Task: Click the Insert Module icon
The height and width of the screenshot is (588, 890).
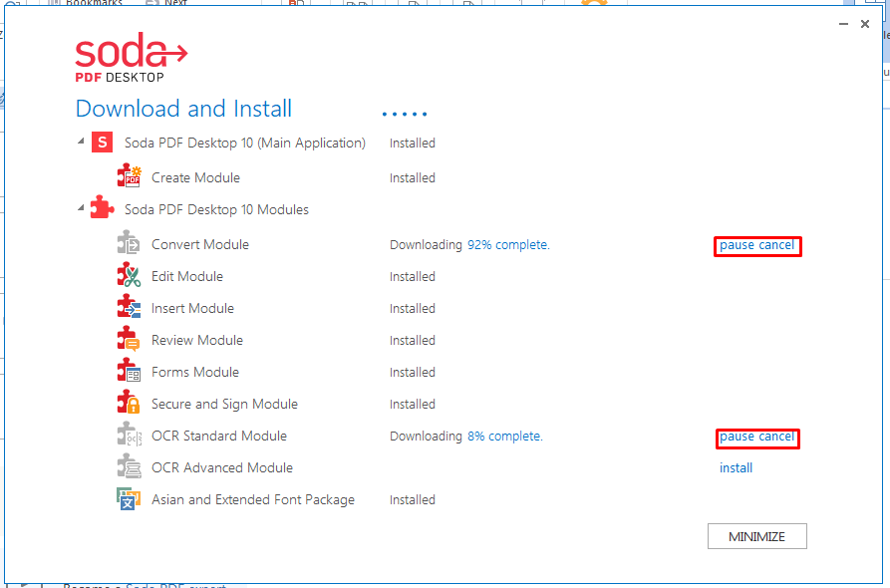Action: 129,307
